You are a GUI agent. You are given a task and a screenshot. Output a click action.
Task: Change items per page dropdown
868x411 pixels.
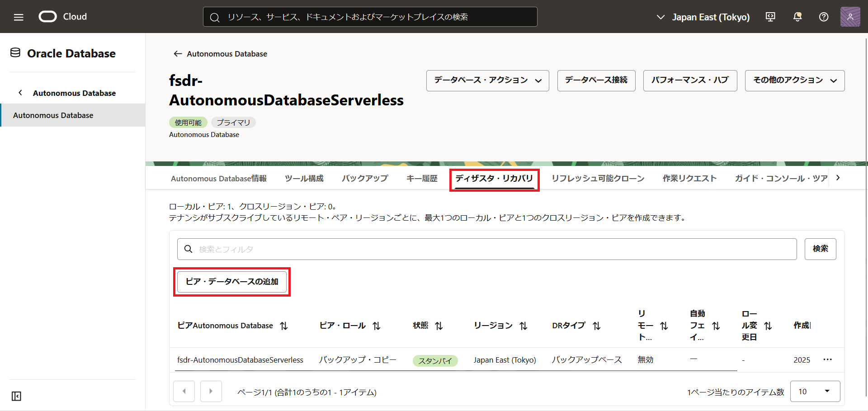click(815, 391)
